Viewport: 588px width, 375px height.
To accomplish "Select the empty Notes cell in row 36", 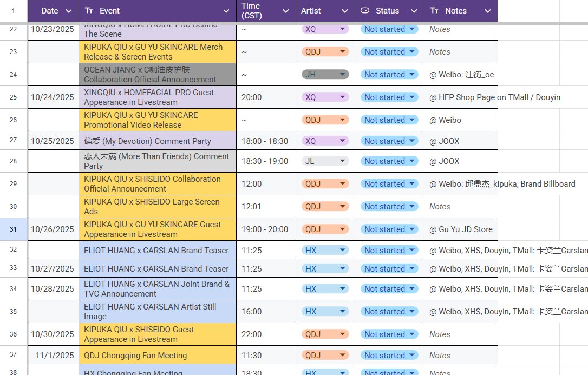I will [461, 334].
